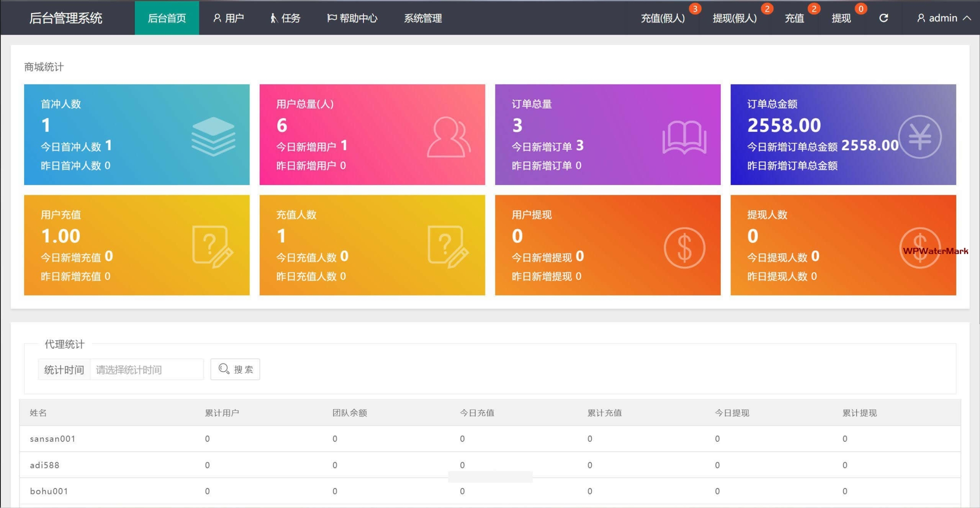Screen dimensions: 980x508
Task: Select the sansan001 agent row
Action: (x=53, y=439)
